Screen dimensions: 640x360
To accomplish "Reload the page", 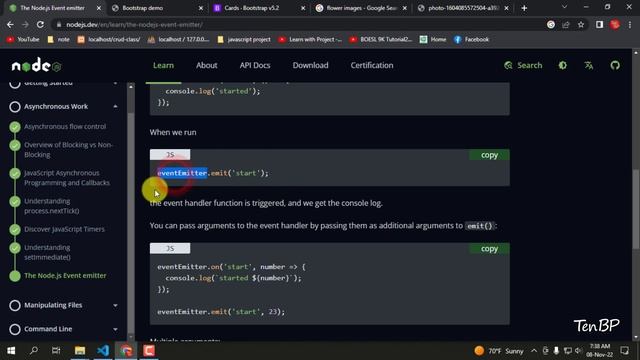I will [x=40, y=24].
